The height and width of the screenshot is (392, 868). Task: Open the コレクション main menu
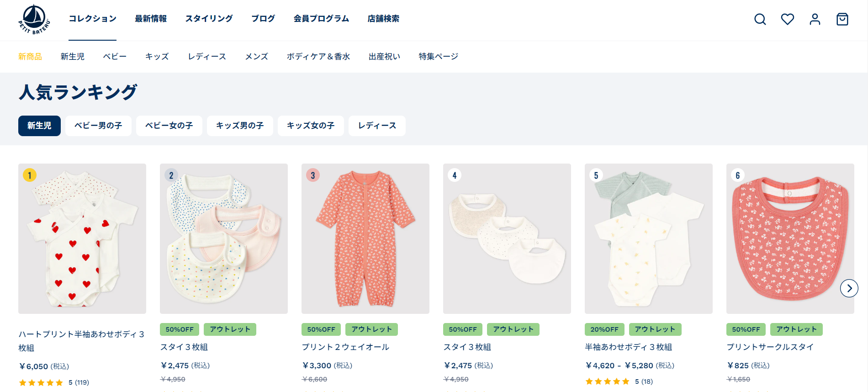coord(92,19)
